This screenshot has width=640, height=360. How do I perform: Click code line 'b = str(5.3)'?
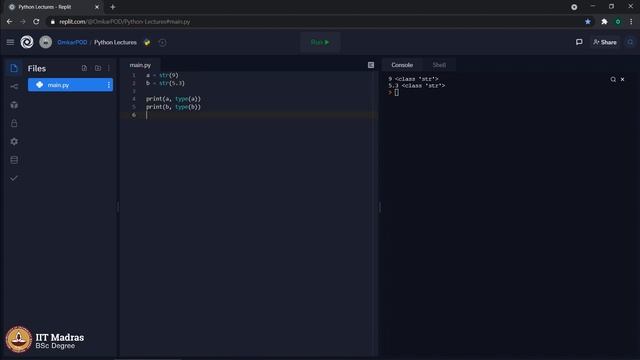tap(165, 83)
